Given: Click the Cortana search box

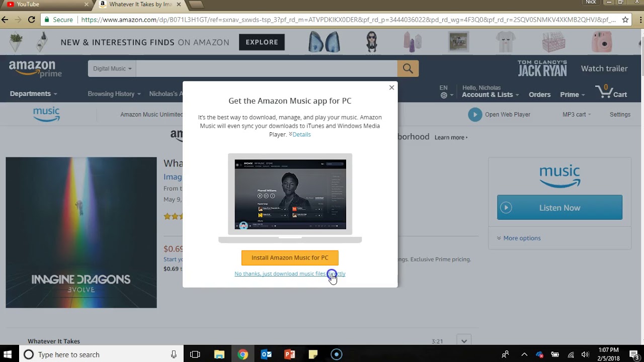Looking at the screenshot, I should [x=102, y=354].
